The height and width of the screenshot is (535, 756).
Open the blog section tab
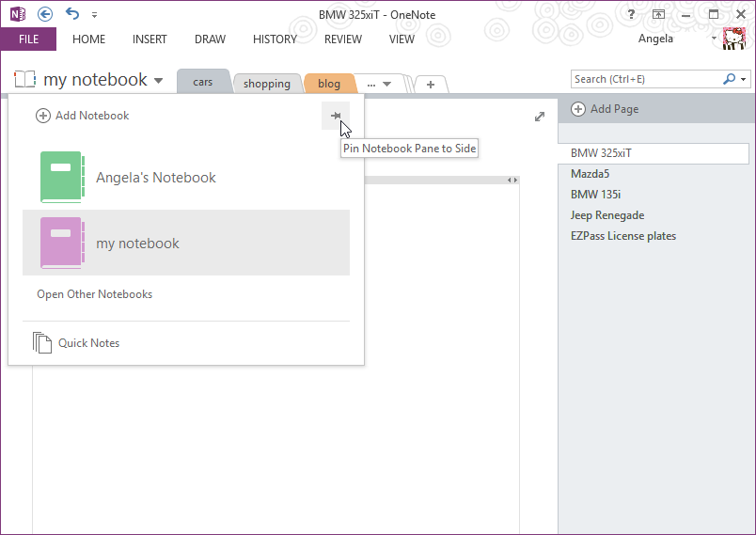(329, 84)
